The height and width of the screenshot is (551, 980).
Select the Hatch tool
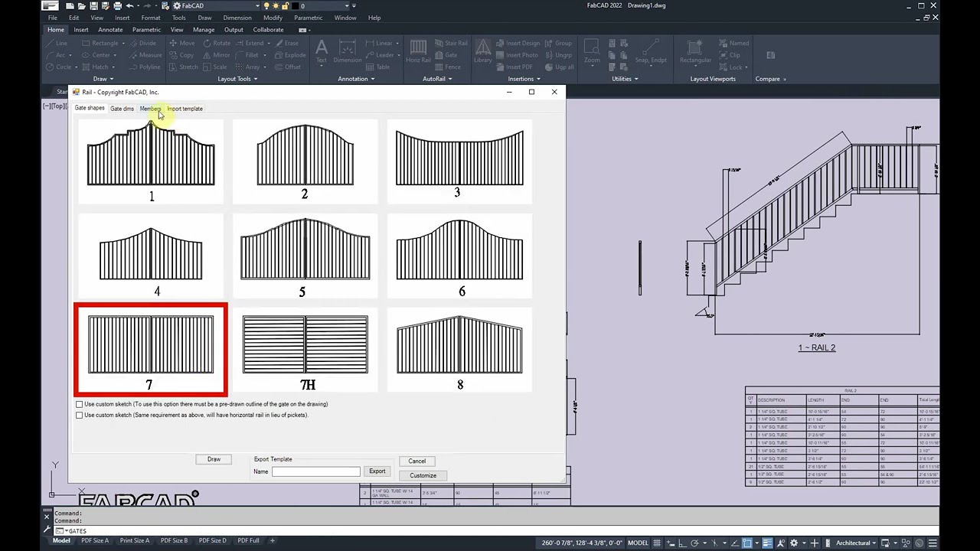click(x=95, y=67)
